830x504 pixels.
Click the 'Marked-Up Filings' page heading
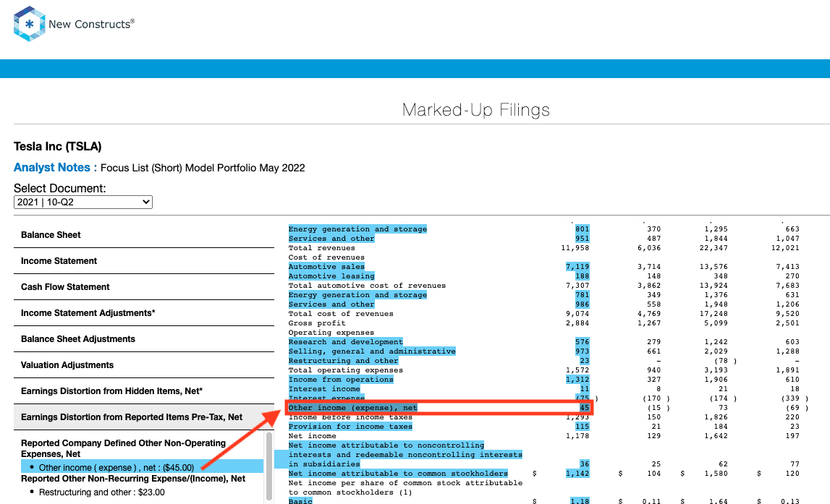click(x=476, y=109)
